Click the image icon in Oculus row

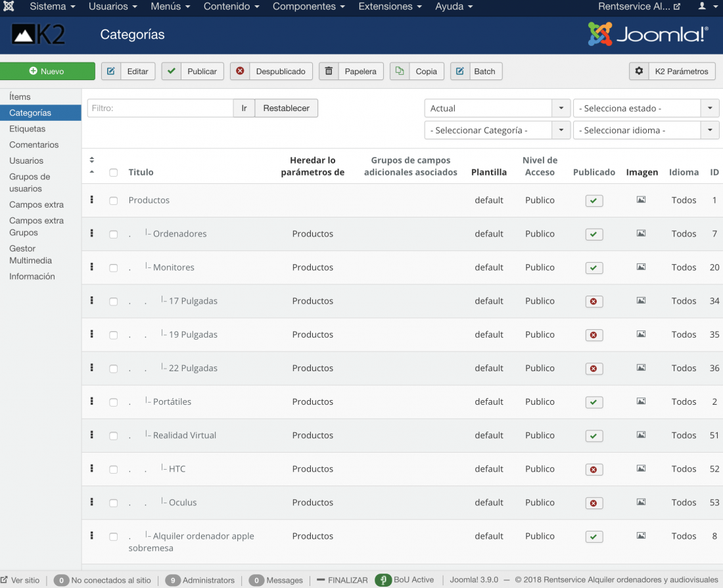tap(641, 503)
